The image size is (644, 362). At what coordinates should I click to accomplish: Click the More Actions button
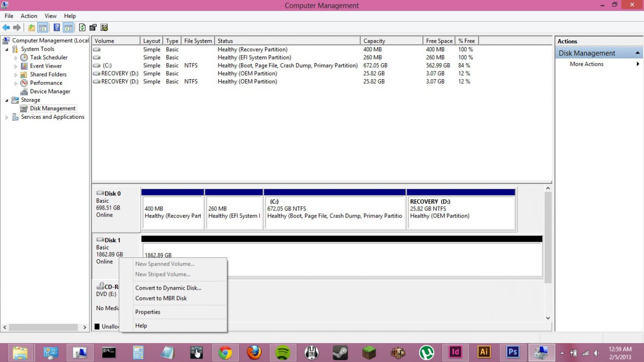[x=586, y=64]
